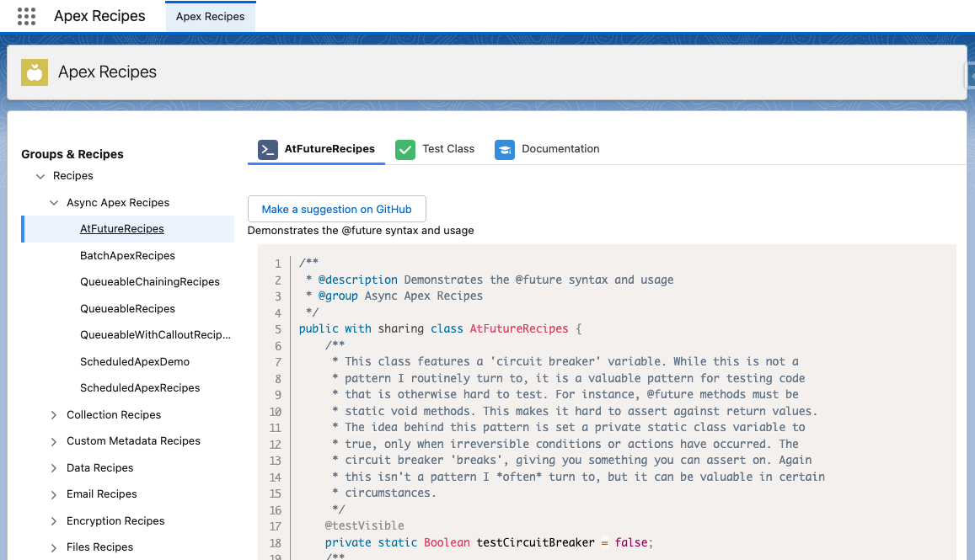Open the App Launcher grid icon
This screenshot has width=975, height=560.
click(x=26, y=16)
